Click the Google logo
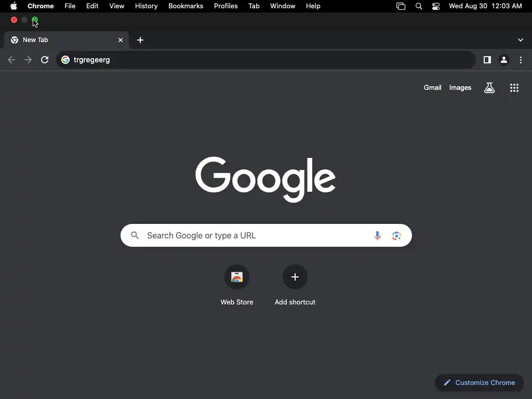This screenshot has width=532, height=399. point(265,179)
